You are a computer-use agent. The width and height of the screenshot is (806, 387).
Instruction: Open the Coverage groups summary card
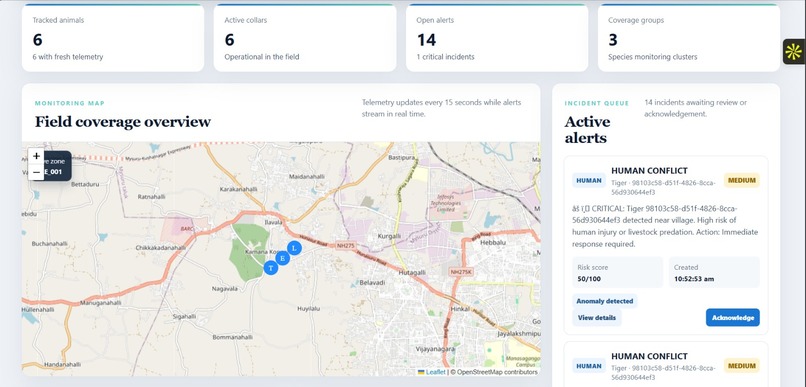pos(689,38)
